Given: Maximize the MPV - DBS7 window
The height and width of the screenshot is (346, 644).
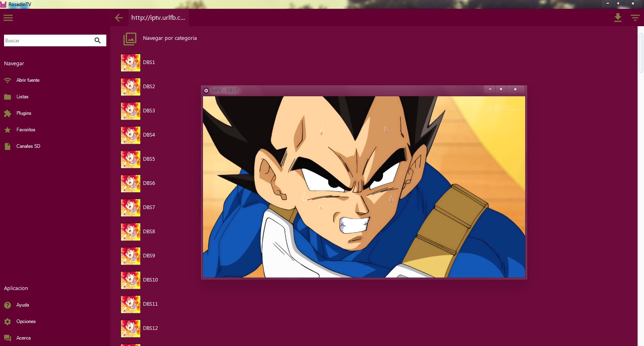Looking at the screenshot, I should coord(501,89).
